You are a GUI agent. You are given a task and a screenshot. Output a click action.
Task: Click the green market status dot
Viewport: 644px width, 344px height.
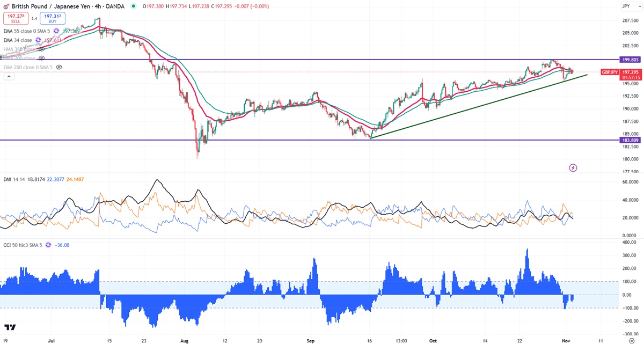133,6
